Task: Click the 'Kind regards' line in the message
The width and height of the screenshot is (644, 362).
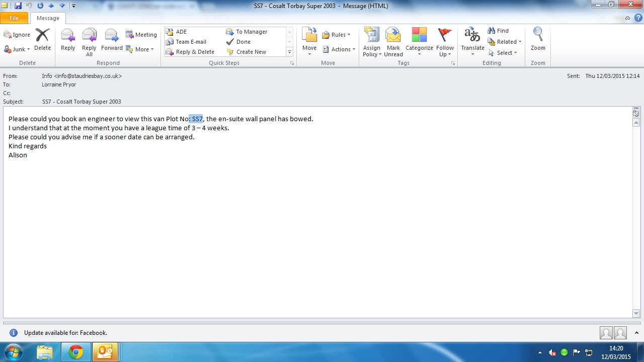Action: pos(28,146)
